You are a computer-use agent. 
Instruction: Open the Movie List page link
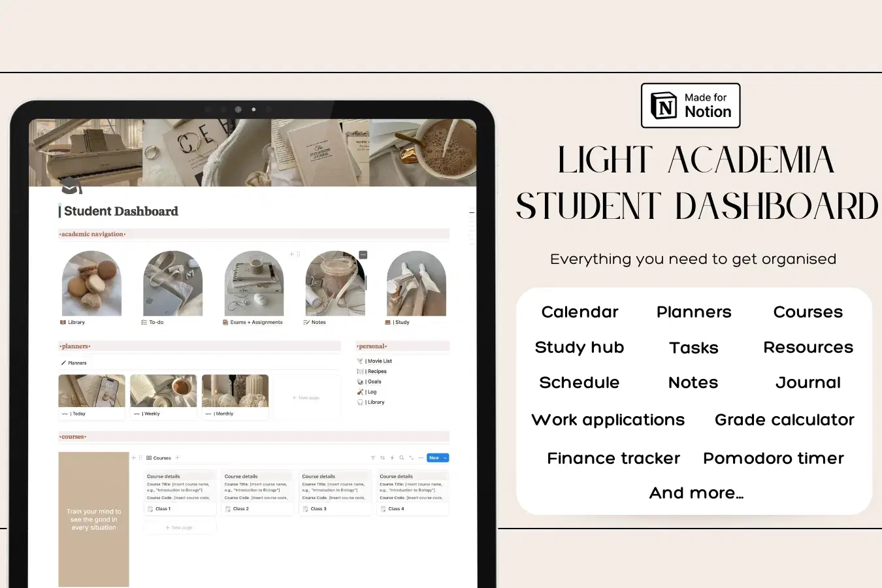379,361
